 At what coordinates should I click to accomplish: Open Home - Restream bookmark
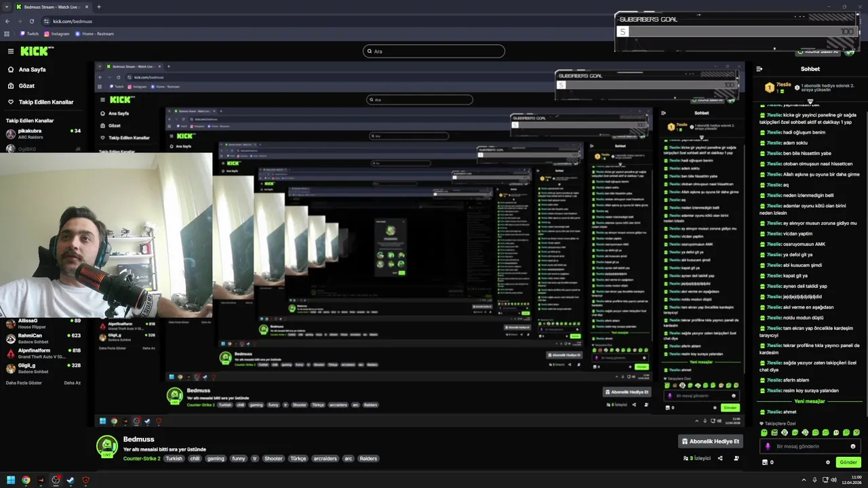94,33
